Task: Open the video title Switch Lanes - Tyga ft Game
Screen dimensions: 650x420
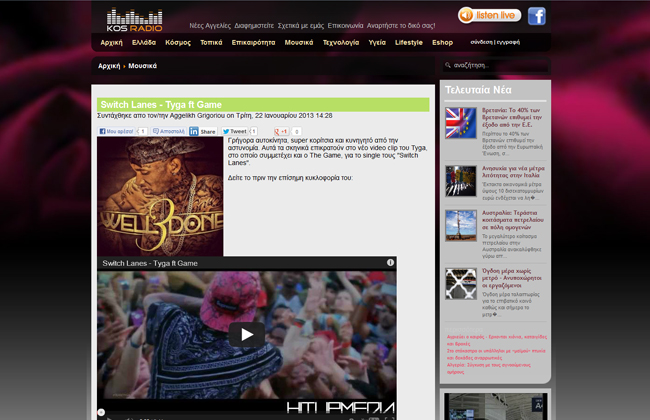Action: pyautogui.click(x=150, y=263)
